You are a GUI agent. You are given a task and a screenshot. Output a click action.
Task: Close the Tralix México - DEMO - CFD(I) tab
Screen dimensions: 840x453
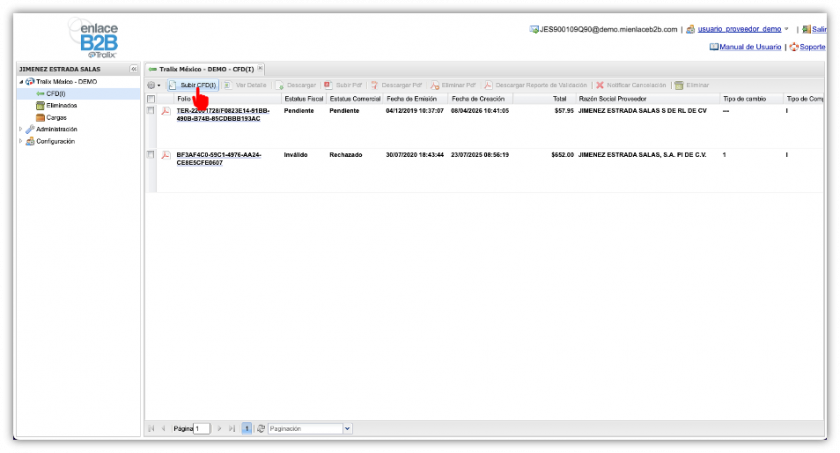(x=260, y=68)
